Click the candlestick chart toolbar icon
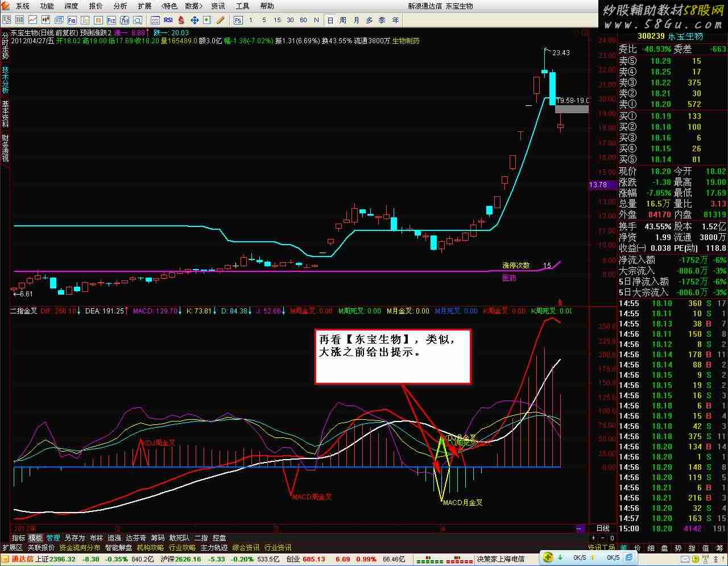The width and height of the screenshot is (728, 566). [x=45, y=20]
